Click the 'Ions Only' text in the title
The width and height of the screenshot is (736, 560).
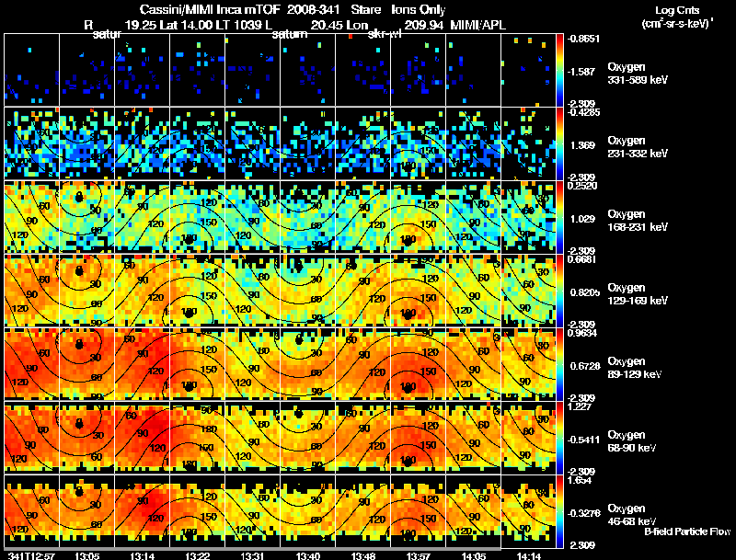(x=419, y=9)
